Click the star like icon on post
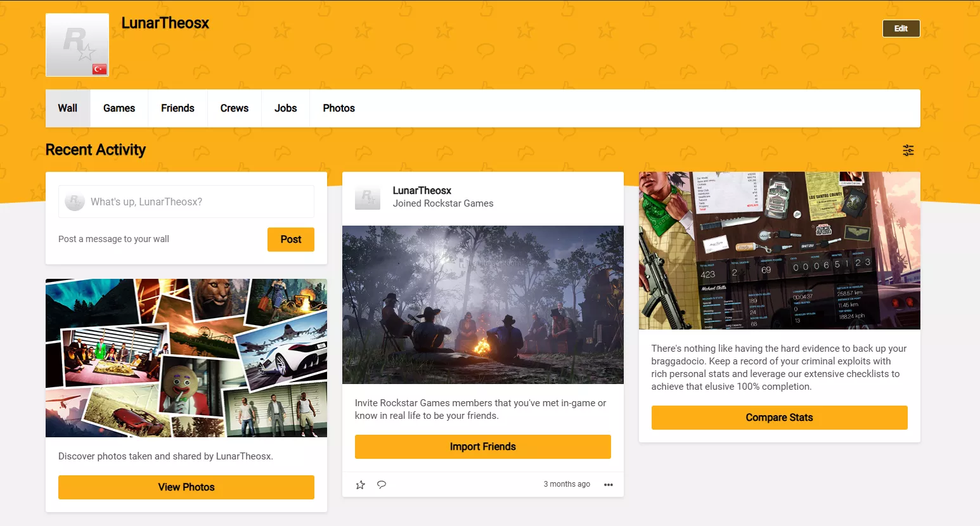The height and width of the screenshot is (526, 980). point(361,485)
